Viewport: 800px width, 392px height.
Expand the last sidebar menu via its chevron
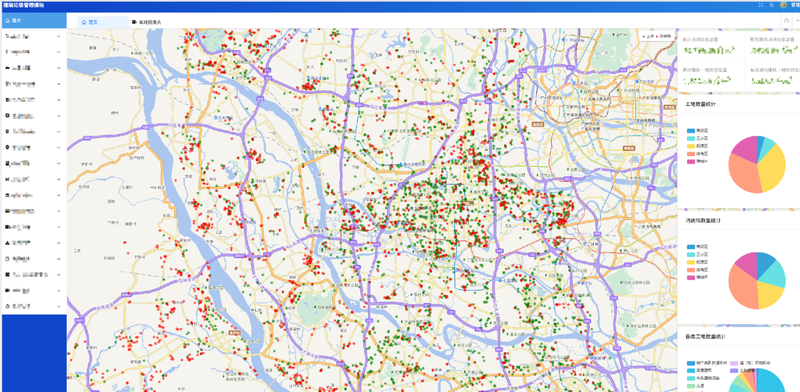(x=59, y=306)
